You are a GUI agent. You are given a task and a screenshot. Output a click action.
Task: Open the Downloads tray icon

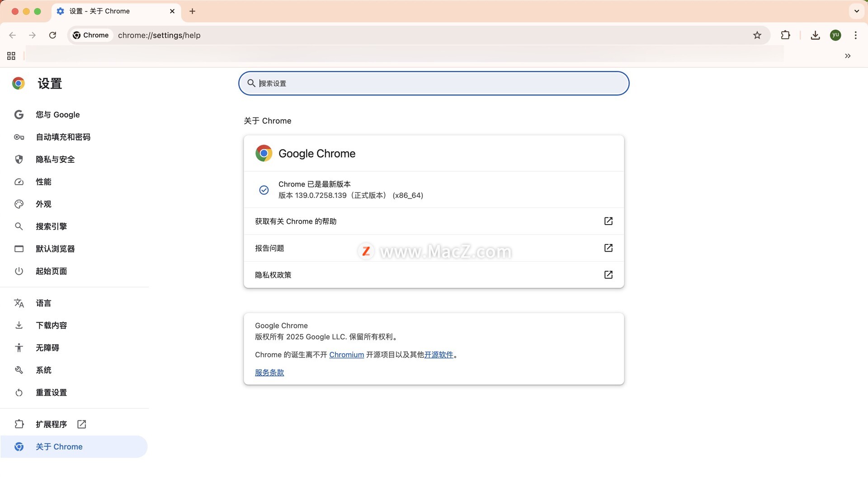tap(815, 35)
